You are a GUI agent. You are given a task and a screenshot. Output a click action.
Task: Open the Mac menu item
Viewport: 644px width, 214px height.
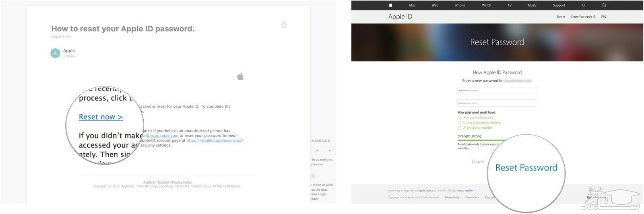tap(412, 5)
